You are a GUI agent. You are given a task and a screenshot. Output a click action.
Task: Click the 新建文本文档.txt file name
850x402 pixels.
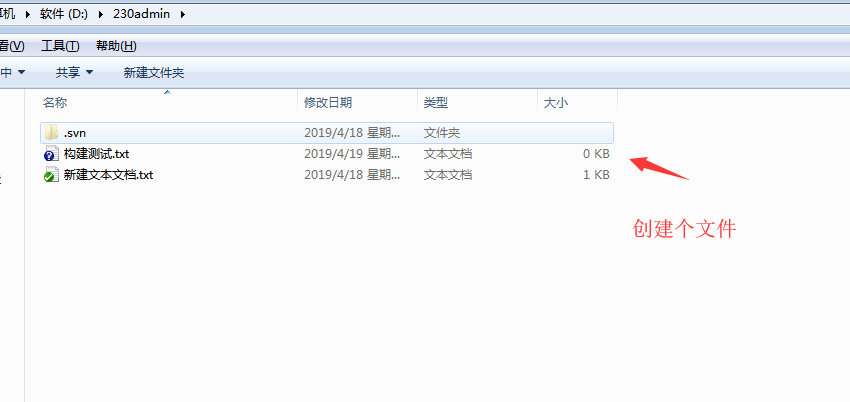pyautogui.click(x=108, y=175)
